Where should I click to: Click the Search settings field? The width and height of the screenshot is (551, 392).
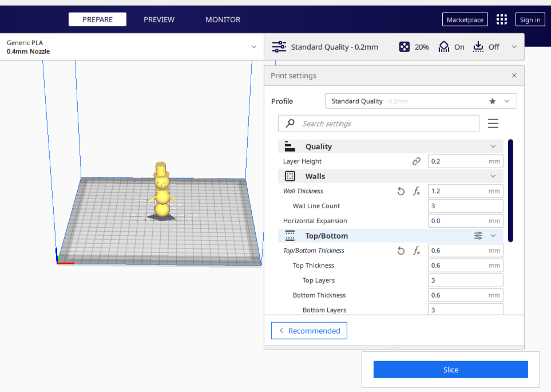[378, 124]
